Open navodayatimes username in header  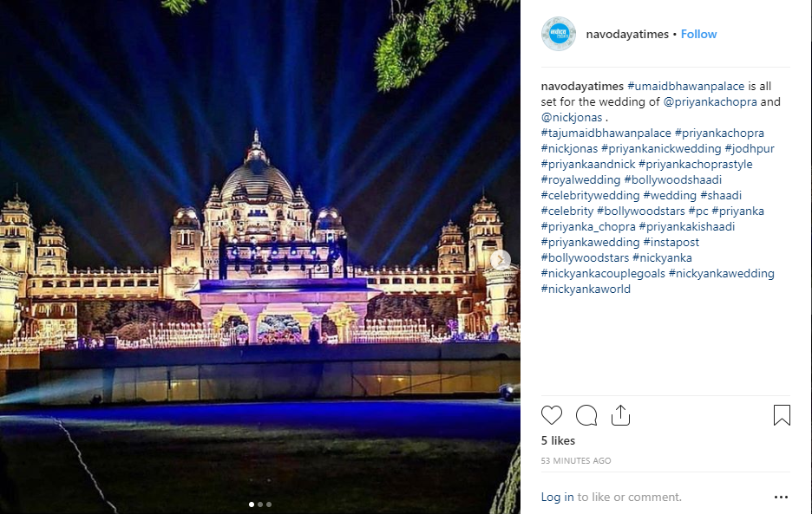click(627, 34)
